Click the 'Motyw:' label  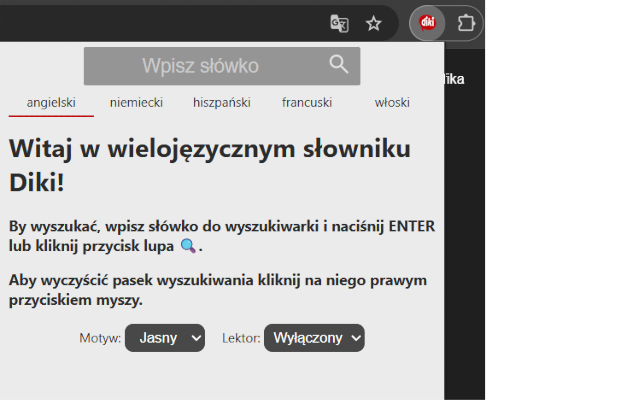coord(100,338)
